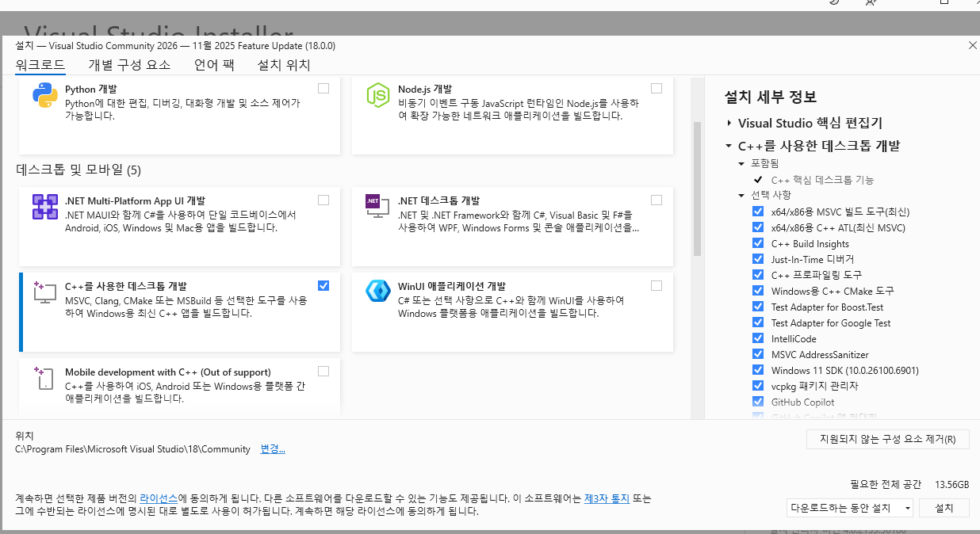This screenshot has height=534, width=980.
Task: Open the 제3자 통지 link
Action: tap(607, 498)
